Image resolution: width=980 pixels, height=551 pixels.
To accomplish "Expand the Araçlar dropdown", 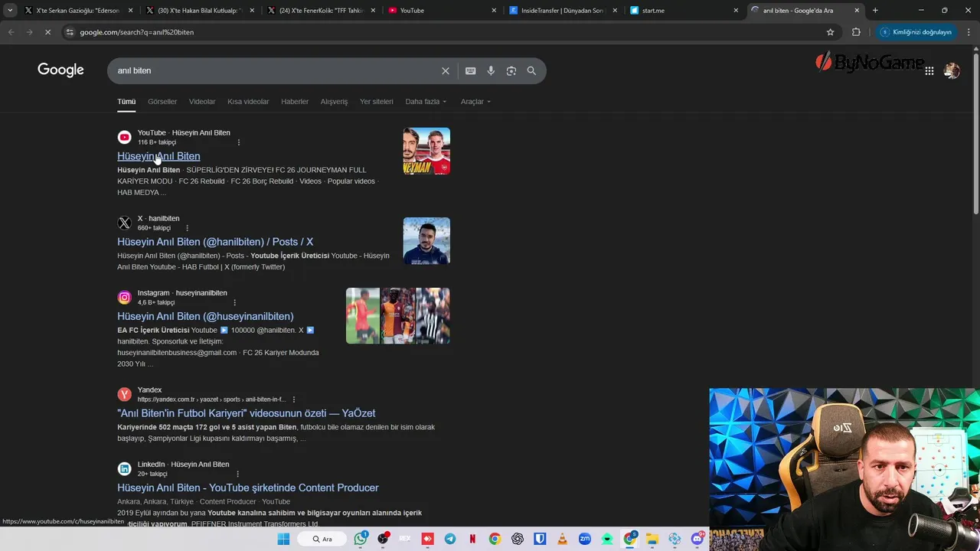I will pyautogui.click(x=475, y=101).
